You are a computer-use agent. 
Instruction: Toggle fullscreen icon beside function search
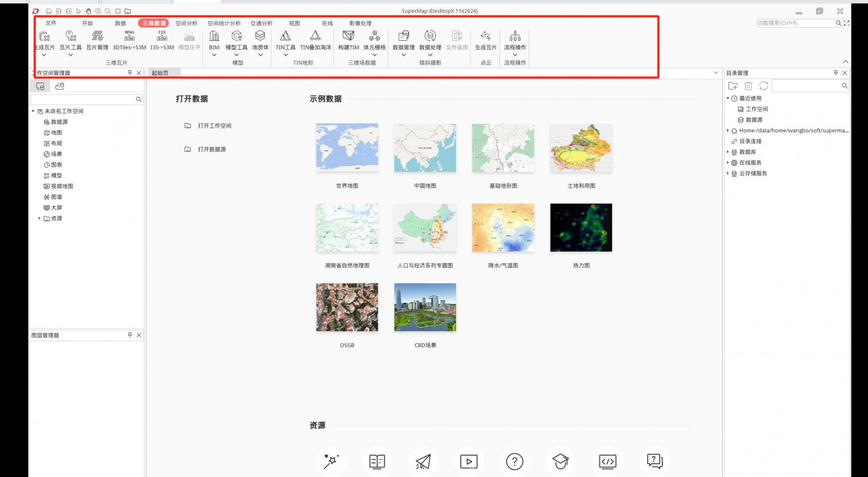click(x=847, y=23)
